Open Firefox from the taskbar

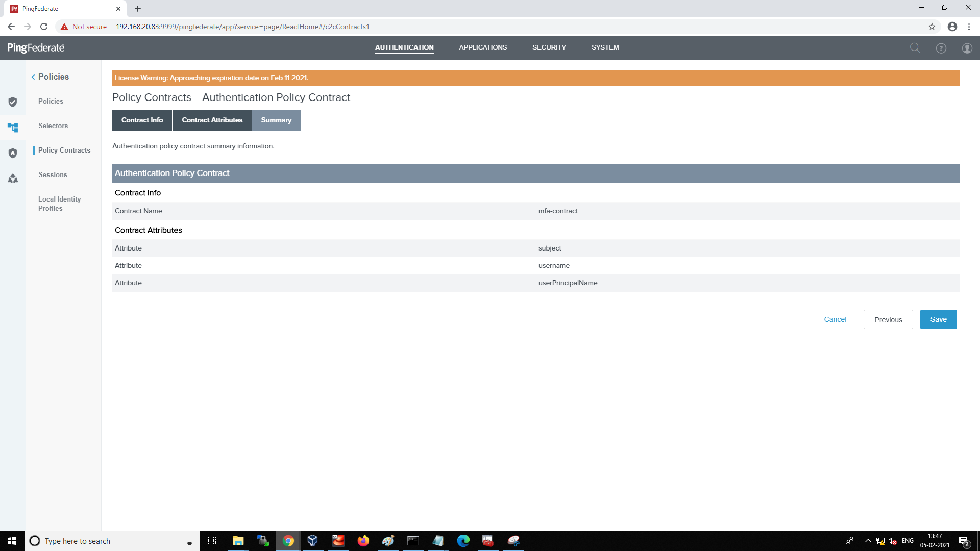363,541
